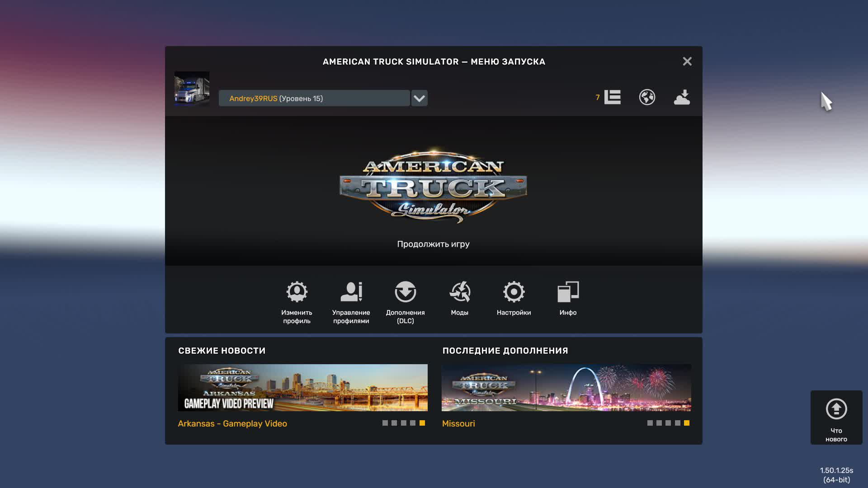Expand the profile selection dropdown

coord(419,98)
